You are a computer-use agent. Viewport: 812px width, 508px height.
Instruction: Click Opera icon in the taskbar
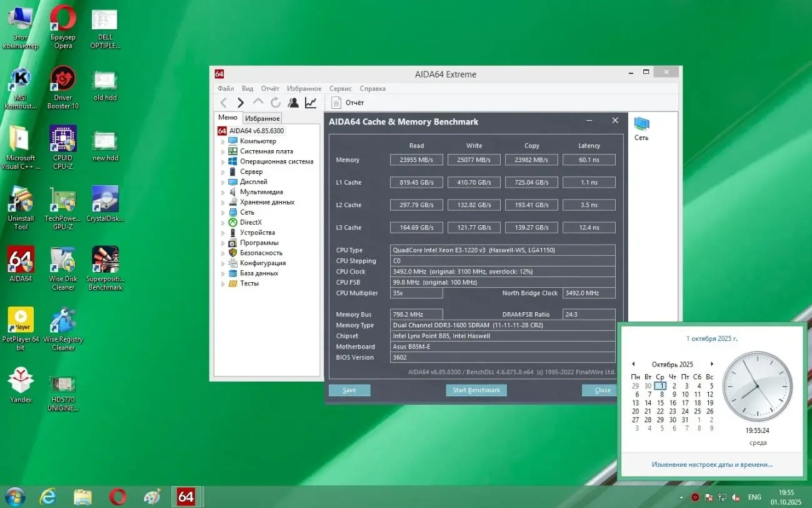click(118, 497)
